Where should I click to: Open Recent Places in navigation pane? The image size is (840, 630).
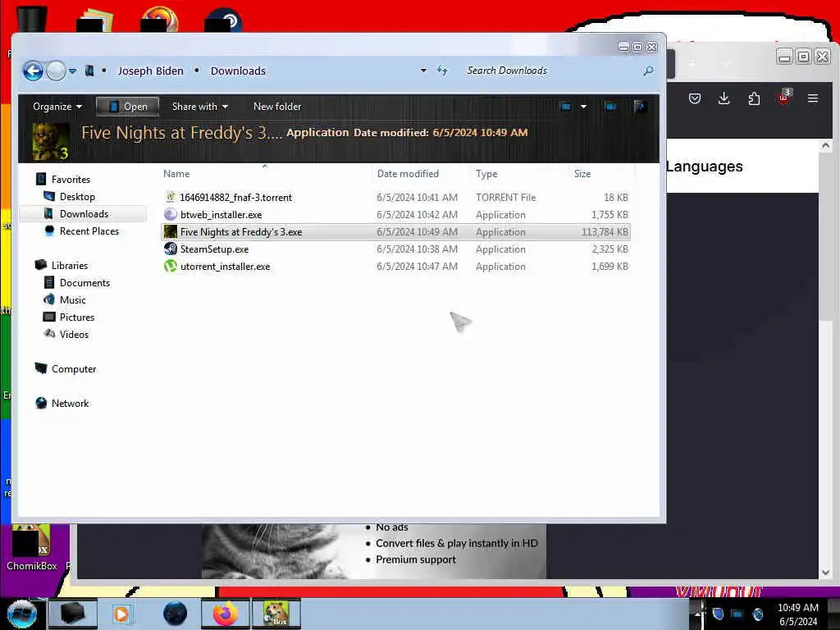pyautogui.click(x=89, y=231)
